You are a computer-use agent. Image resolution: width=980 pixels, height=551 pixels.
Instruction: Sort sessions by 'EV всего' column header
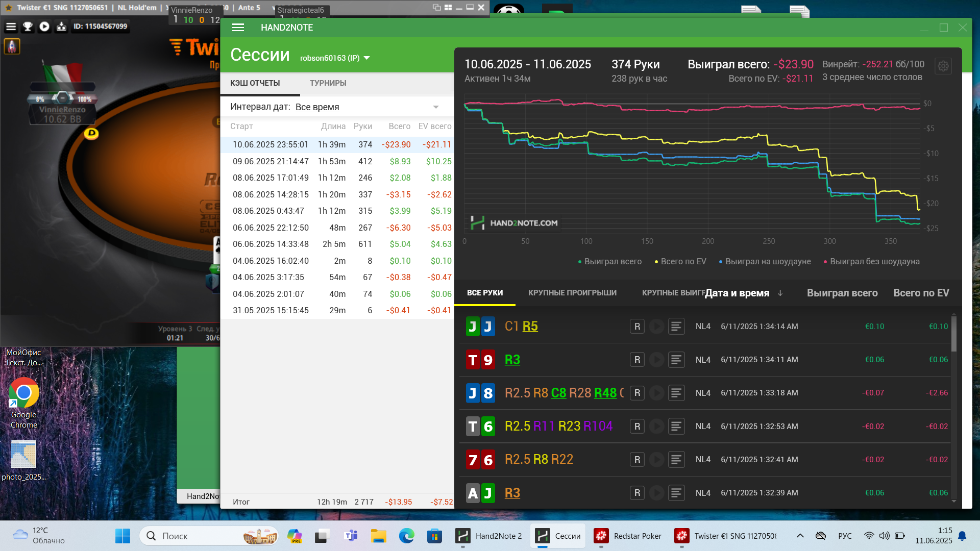click(x=435, y=126)
